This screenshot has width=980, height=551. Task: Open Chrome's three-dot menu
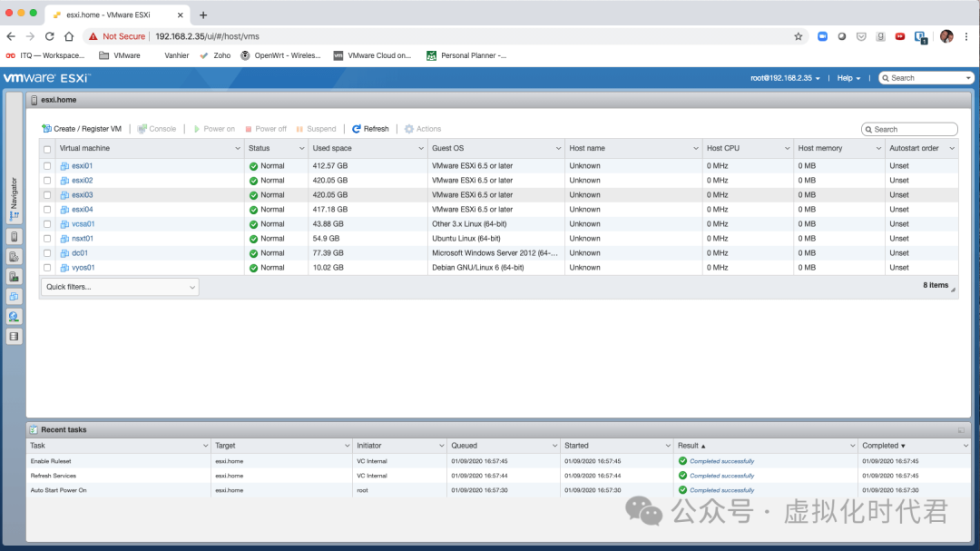click(x=966, y=36)
